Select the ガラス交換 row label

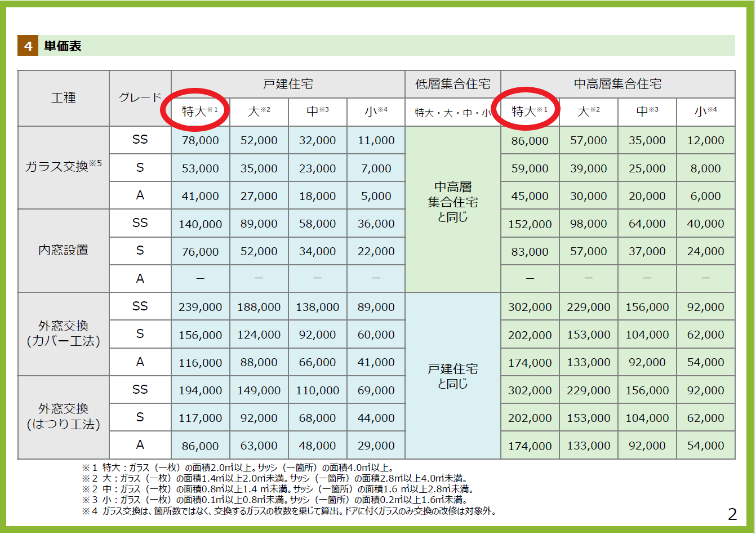(63, 167)
